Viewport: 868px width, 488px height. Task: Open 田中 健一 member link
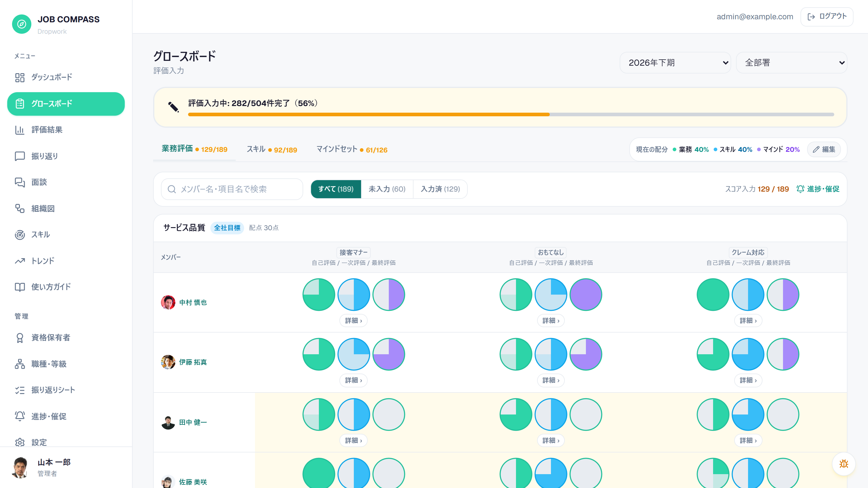click(x=193, y=422)
